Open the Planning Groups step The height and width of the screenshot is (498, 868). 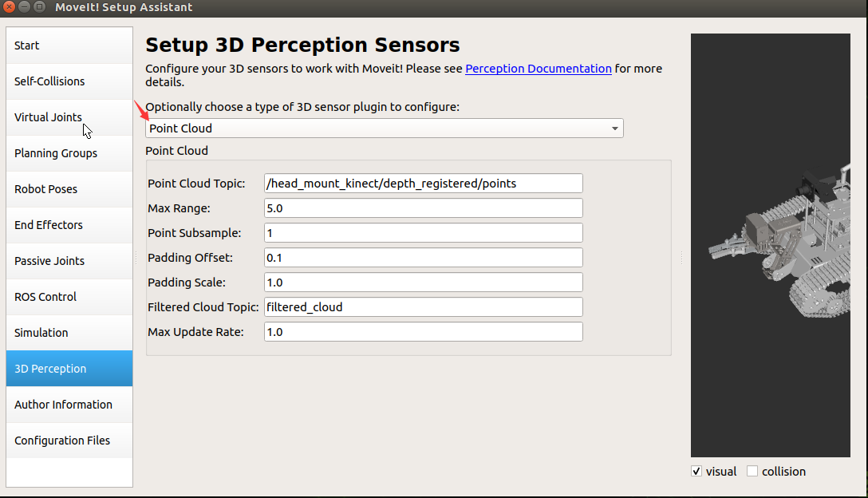pyautogui.click(x=69, y=153)
